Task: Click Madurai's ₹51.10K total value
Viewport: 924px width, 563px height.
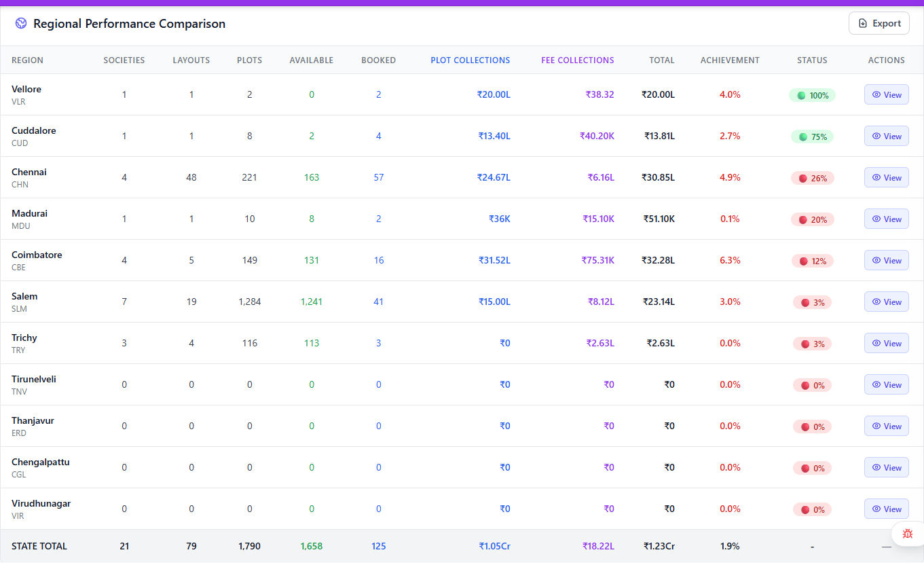Action: coord(659,219)
